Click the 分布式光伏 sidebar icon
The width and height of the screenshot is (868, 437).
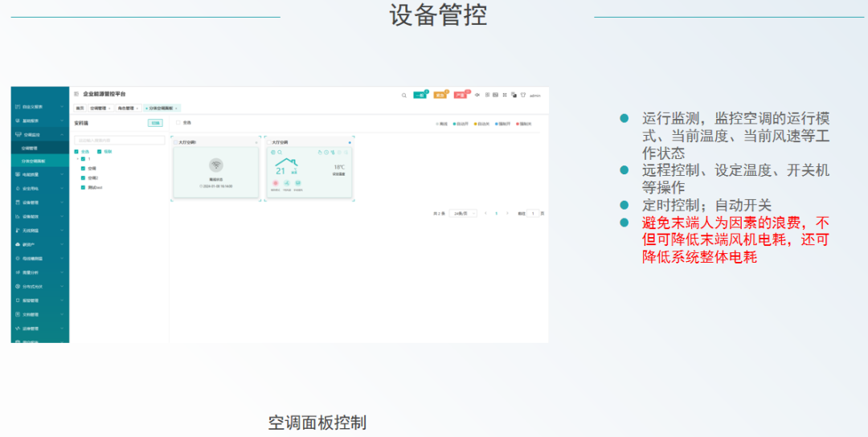pyautogui.click(x=18, y=287)
